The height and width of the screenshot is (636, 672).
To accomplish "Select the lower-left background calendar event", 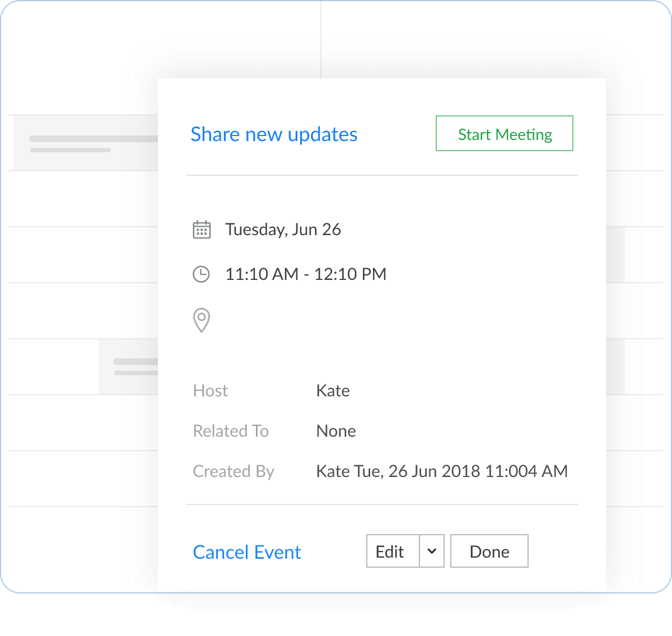I will 128,367.
